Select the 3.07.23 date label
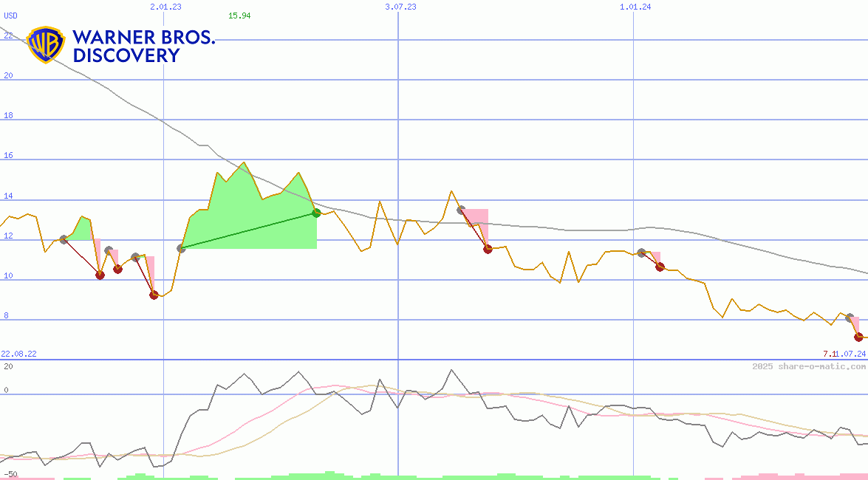 401,7
